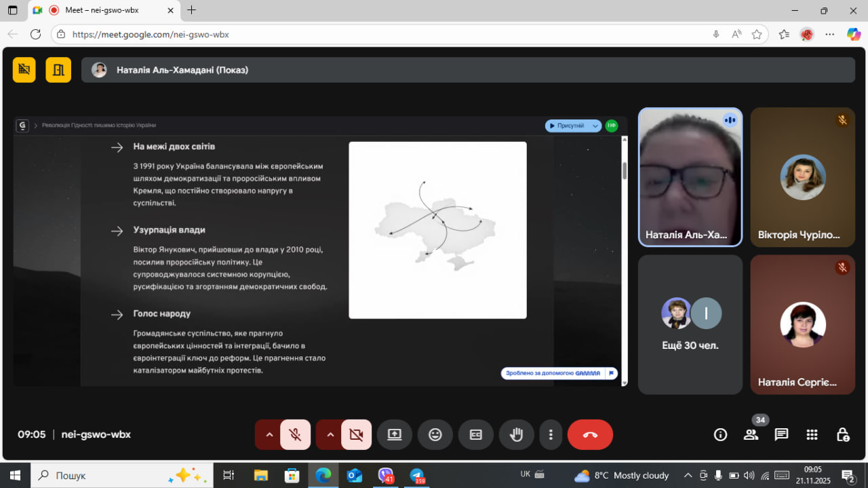Open host controls lock icon
The image size is (868, 488).
coord(842,434)
